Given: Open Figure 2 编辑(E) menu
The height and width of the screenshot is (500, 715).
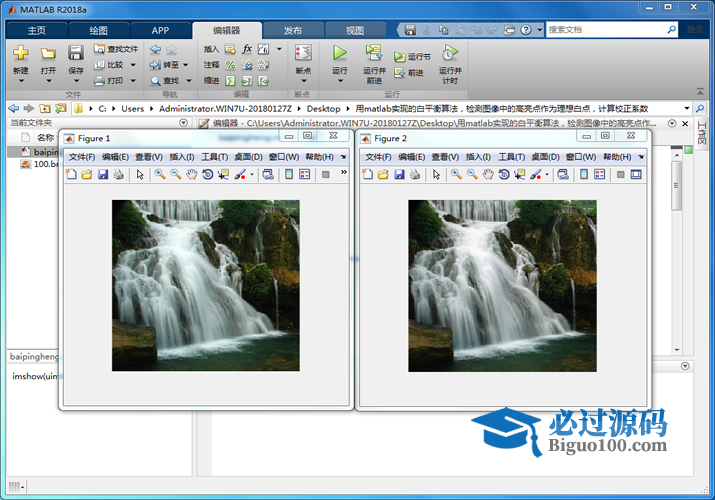Looking at the screenshot, I should pos(411,157).
